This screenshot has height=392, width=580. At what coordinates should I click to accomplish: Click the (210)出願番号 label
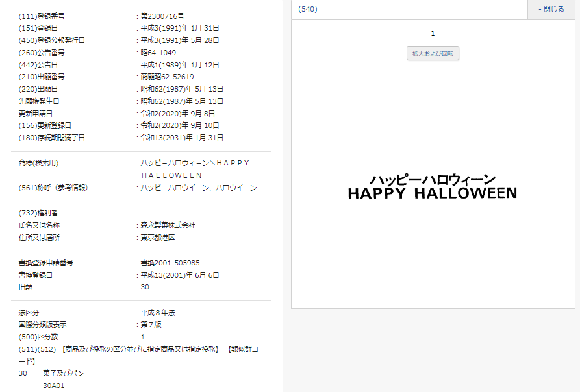pyautogui.click(x=42, y=77)
